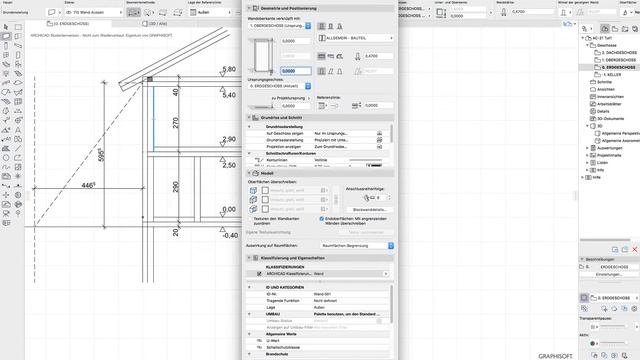Click the Blockwanddetails button

369,209
